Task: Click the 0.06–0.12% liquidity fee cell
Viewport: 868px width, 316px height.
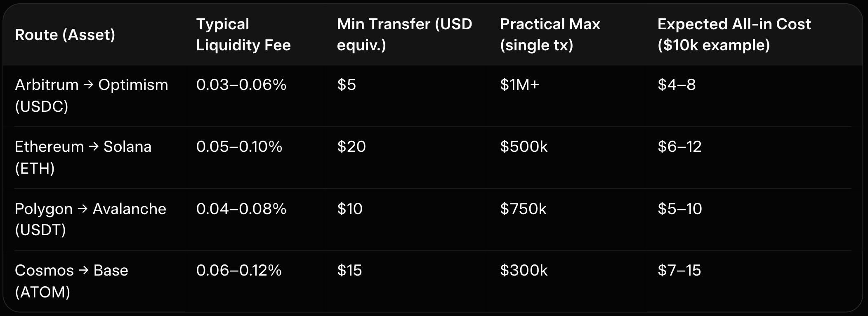Action: pos(239,271)
